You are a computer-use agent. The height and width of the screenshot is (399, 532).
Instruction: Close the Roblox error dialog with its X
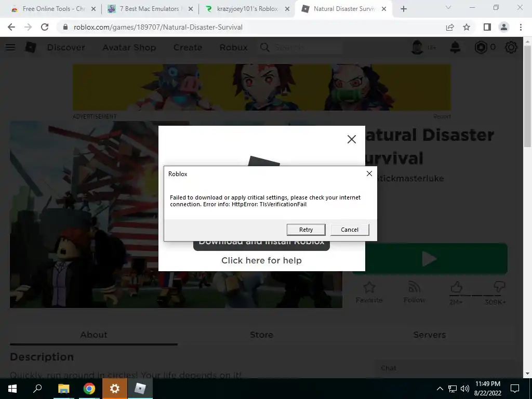[x=369, y=174]
